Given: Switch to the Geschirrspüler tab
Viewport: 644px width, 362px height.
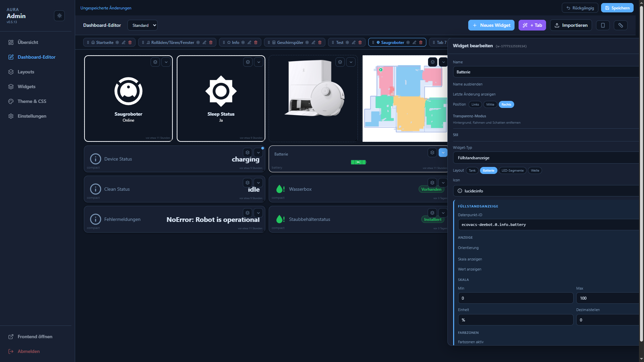Looking at the screenshot, I should (x=290, y=42).
